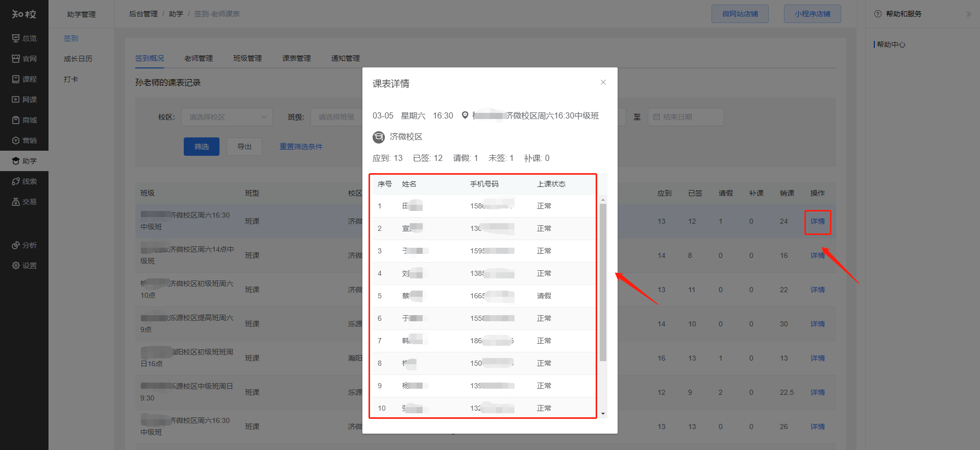
Task: Click the 重置筛选条件 reset link
Action: point(301,147)
